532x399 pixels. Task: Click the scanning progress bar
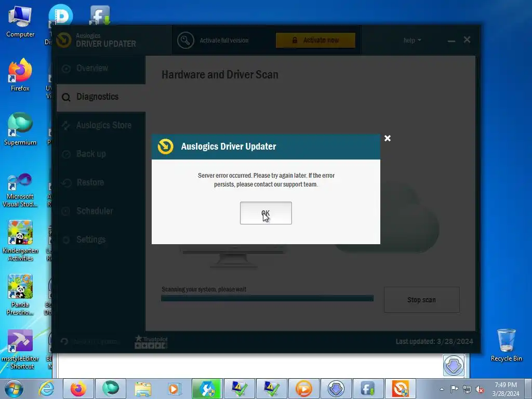pyautogui.click(x=268, y=298)
